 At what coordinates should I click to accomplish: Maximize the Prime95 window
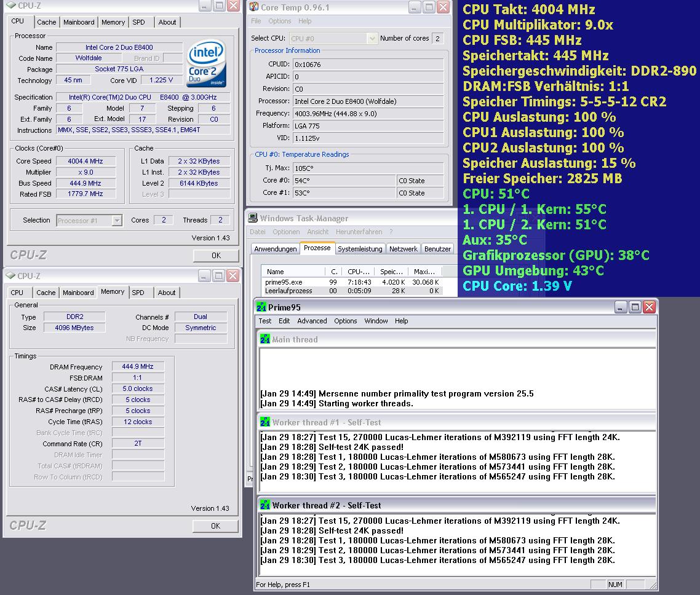(635, 307)
